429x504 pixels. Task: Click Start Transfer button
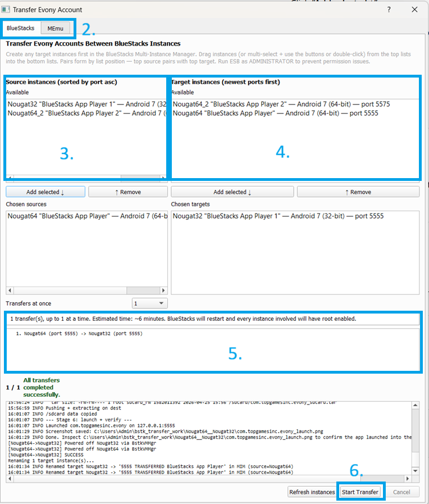[x=360, y=492]
